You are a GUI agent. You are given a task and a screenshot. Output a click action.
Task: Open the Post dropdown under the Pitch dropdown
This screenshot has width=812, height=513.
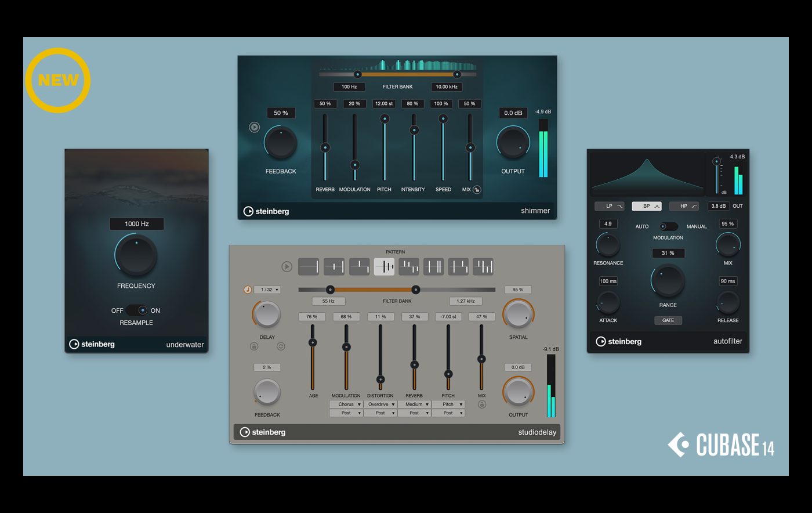pos(448,413)
